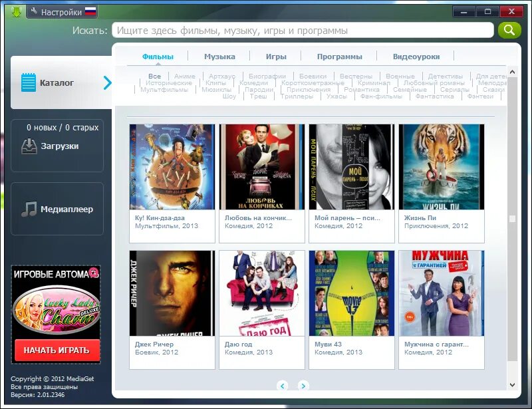This screenshot has height=409, width=532.
Task: Select the Фан-фильмы genre filter
Action: (x=381, y=96)
